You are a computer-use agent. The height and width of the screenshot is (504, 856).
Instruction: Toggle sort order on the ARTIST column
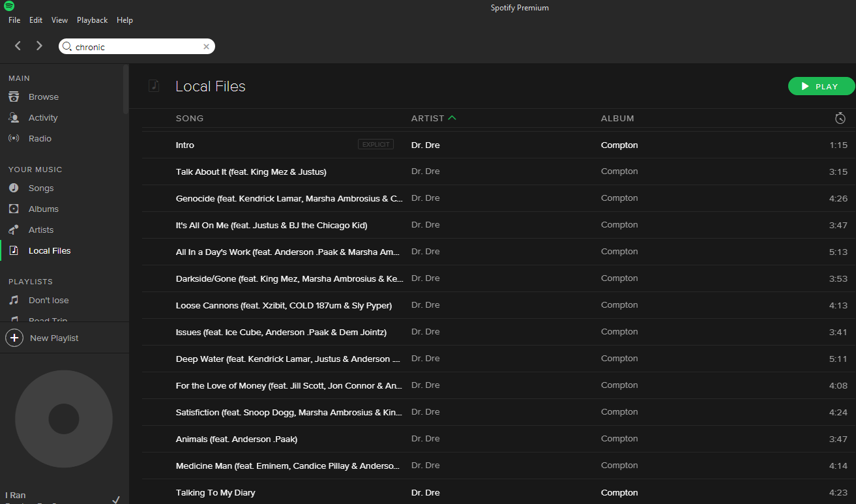coord(434,119)
